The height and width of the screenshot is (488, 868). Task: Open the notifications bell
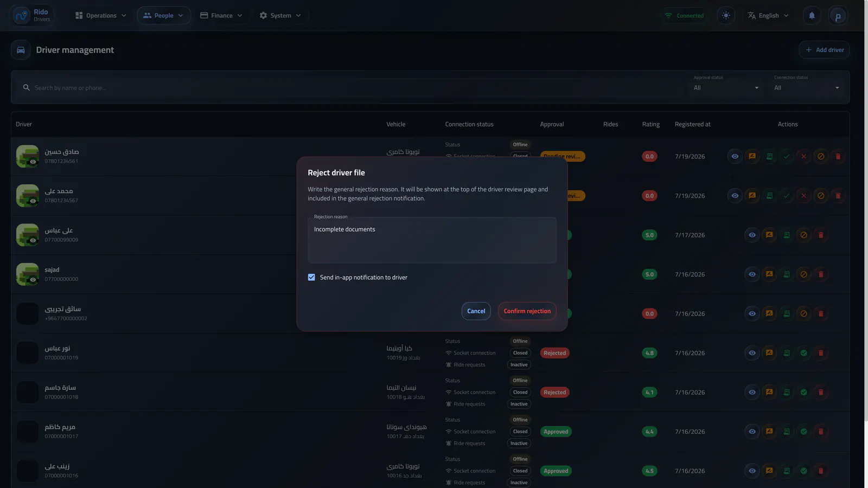click(x=812, y=16)
